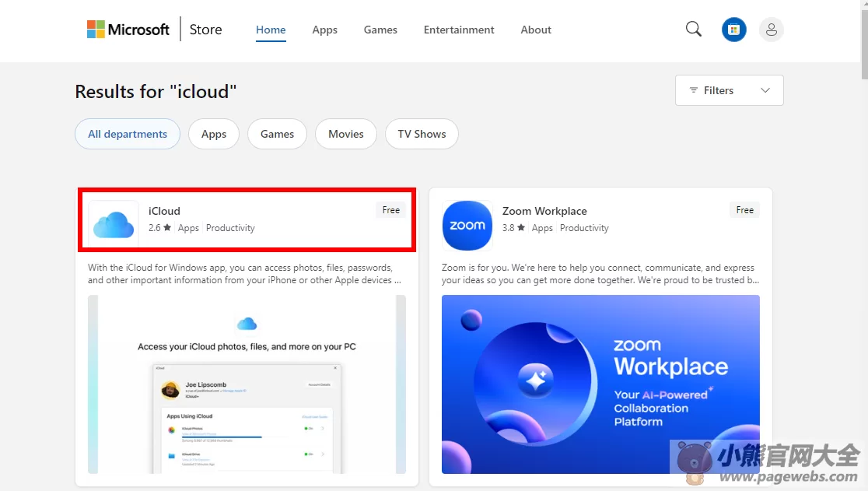Click the Microsoft logo

pos(128,30)
